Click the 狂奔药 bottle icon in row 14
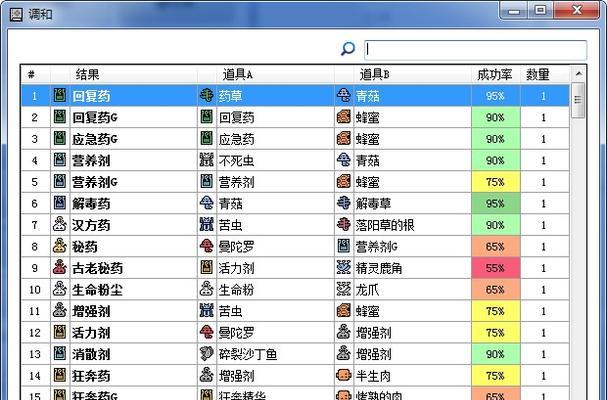This screenshot has width=607, height=400. pos(60,375)
